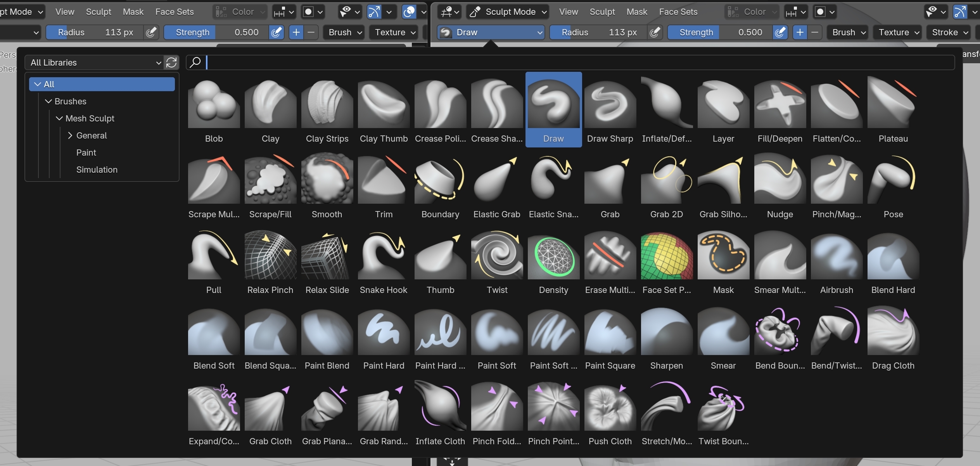Refresh the asset library list
Image resolution: width=980 pixels, height=466 pixels.
coord(171,62)
